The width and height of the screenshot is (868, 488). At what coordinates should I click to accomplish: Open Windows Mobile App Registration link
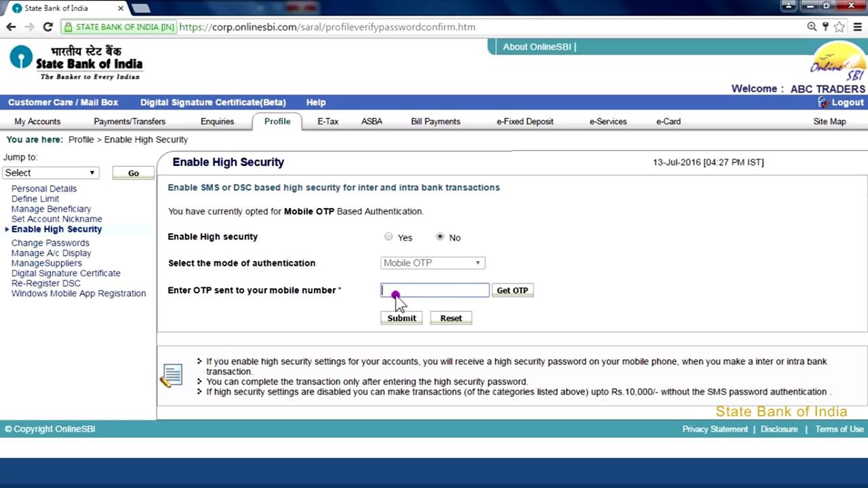pyautogui.click(x=79, y=293)
